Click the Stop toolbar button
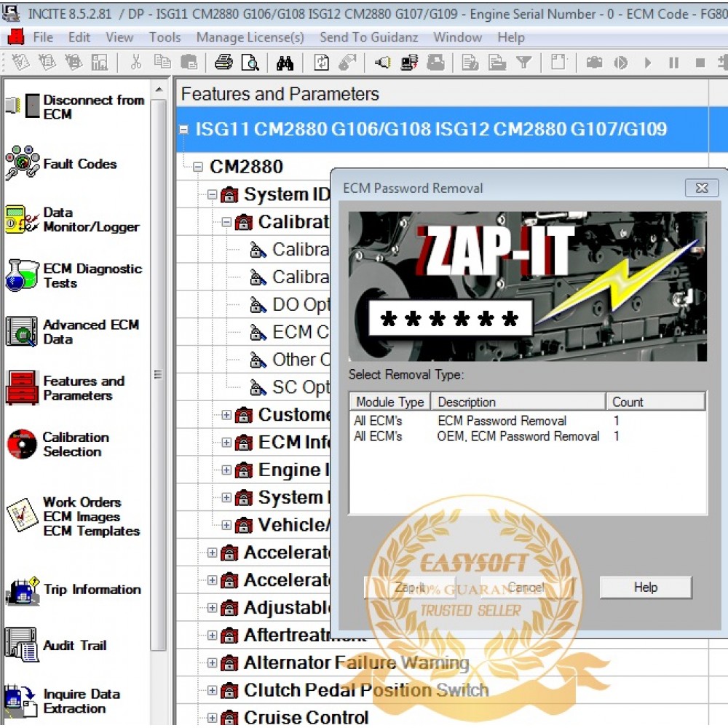Viewport: 728px width, 728px height. (x=700, y=62)
